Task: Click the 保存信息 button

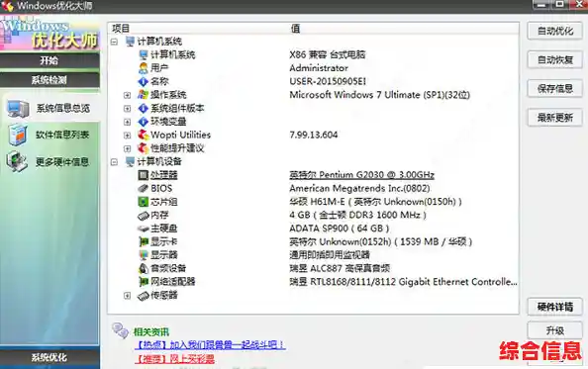Action: (555, 89)
